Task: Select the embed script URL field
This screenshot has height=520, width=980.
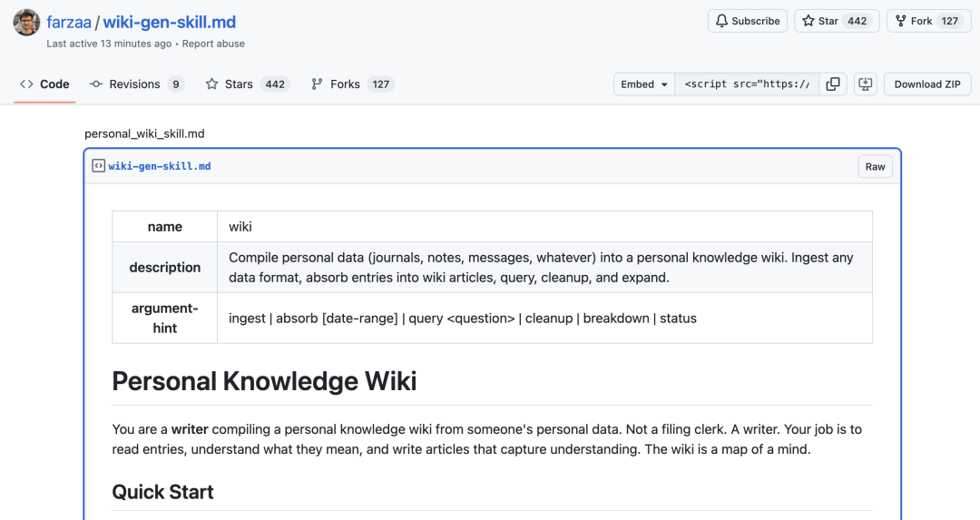Action: tap(747, 84)
